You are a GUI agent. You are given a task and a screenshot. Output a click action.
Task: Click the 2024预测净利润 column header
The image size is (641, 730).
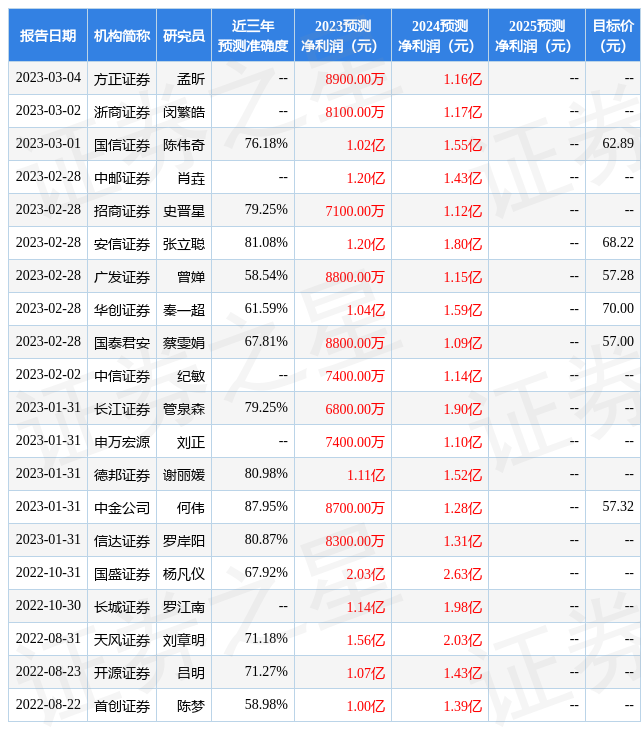tap(440, 35)
